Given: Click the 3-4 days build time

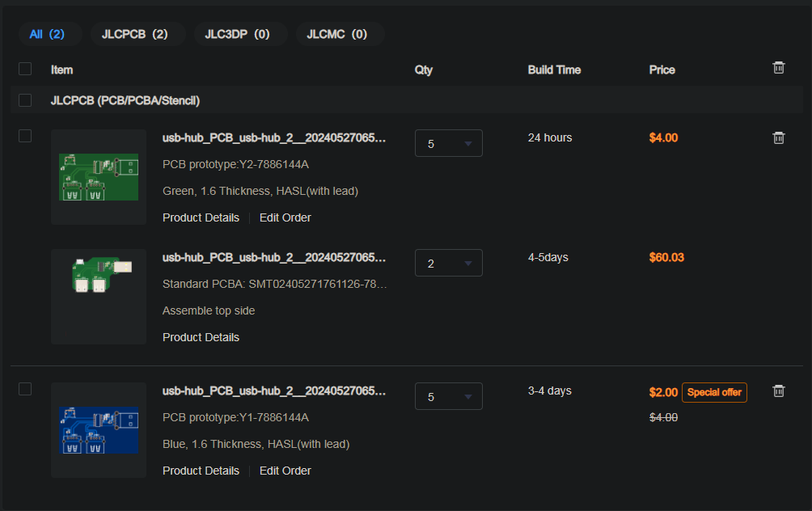Looking at the screenshot, I should [x=549, y=391].
